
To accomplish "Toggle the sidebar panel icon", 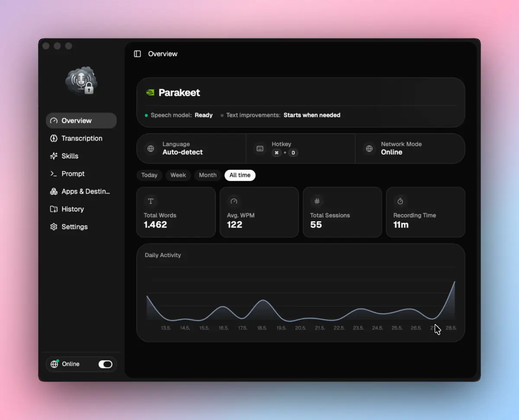I will [x=138, y=54].
